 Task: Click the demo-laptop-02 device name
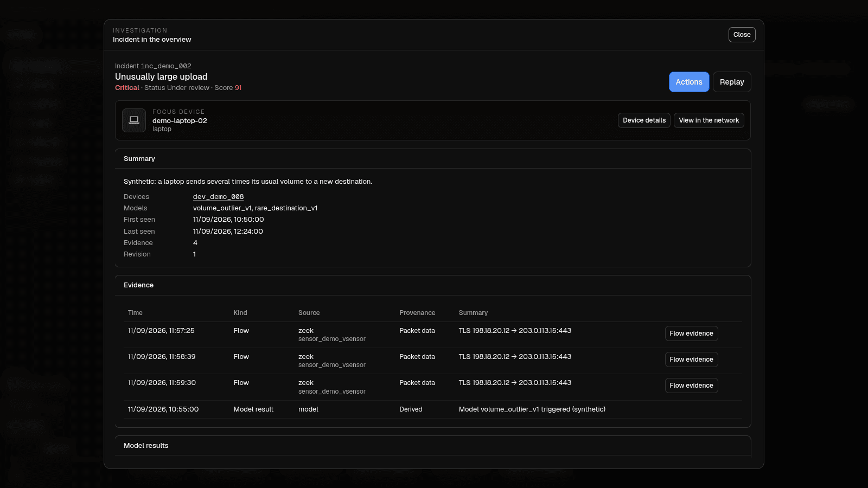click(180, 121)
